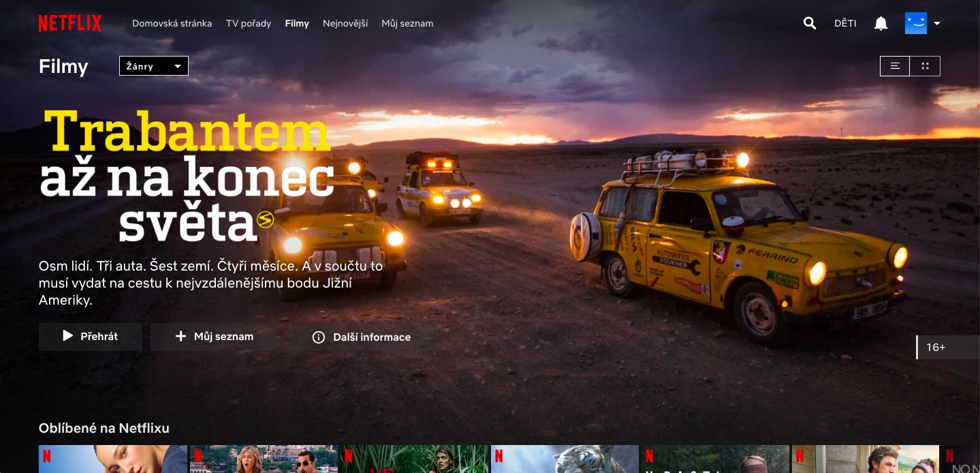Open the jungle-themed movie thumbnail
This screenshot has width=980, height=473.
coord(415,459)
